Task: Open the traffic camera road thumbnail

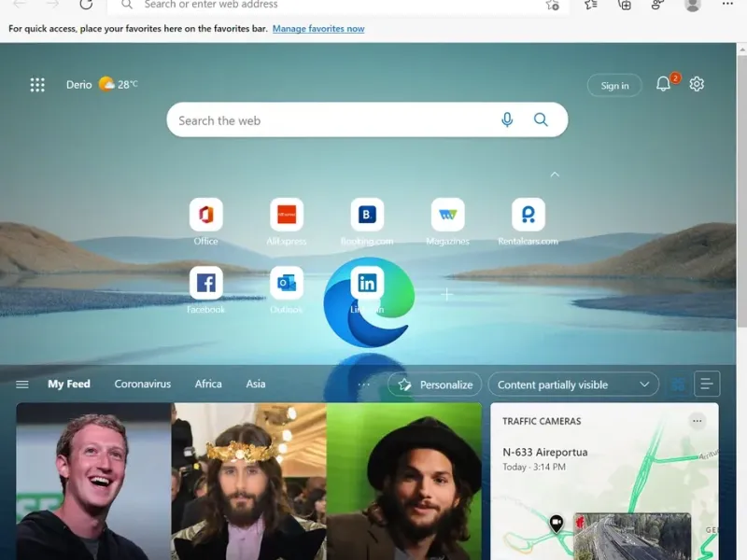Action: point(632,537)
